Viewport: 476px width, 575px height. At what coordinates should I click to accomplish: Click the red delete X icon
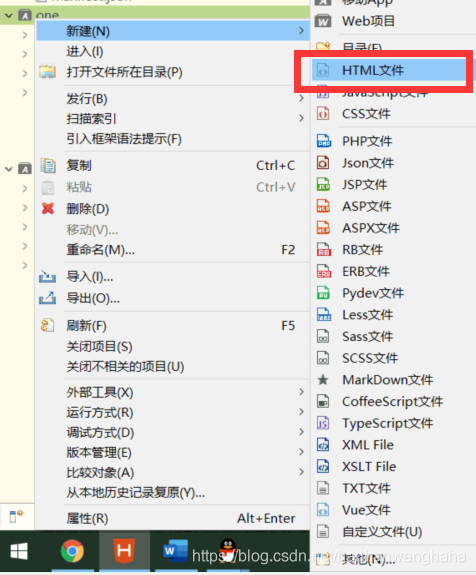48,208
